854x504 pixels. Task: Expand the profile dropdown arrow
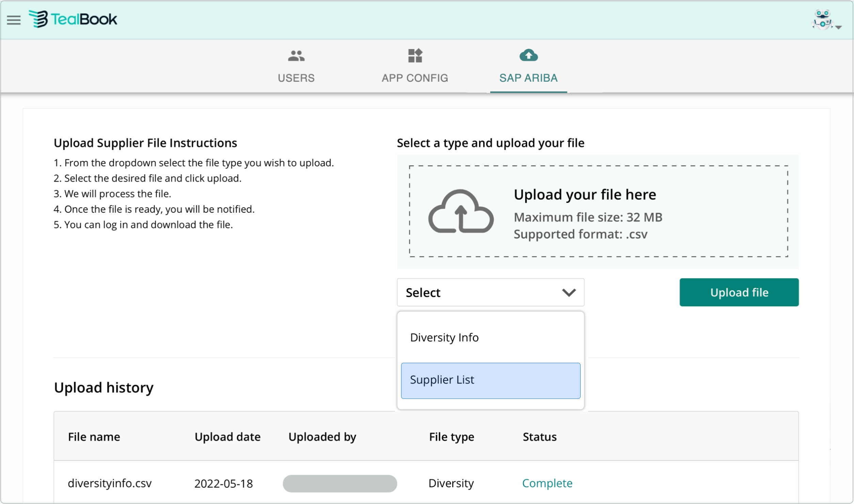coord(839,27)
